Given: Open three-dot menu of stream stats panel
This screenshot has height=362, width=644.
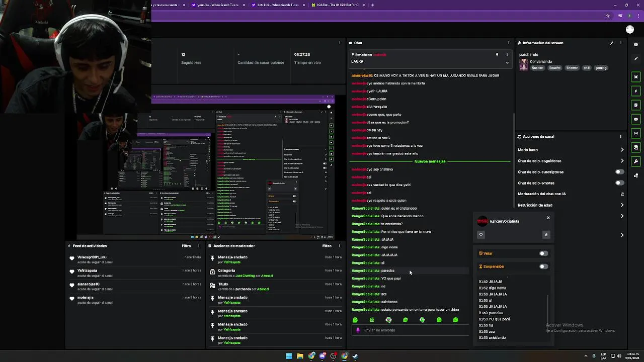Looking at the screenshot, I should (340, 43).
